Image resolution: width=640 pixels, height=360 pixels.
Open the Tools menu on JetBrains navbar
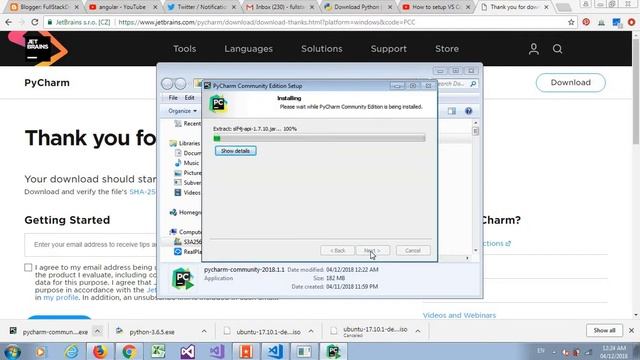[184, 49]
